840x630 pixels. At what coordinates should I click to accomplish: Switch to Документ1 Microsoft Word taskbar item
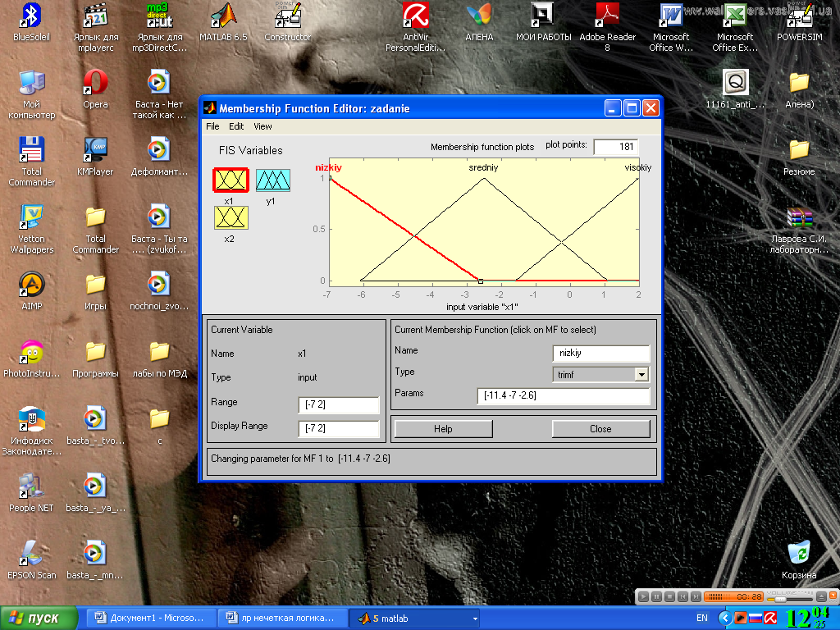[x=151, y=618]
